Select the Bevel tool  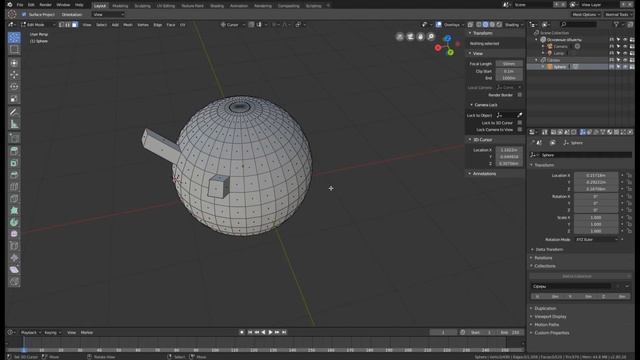(x=14, y=175)
